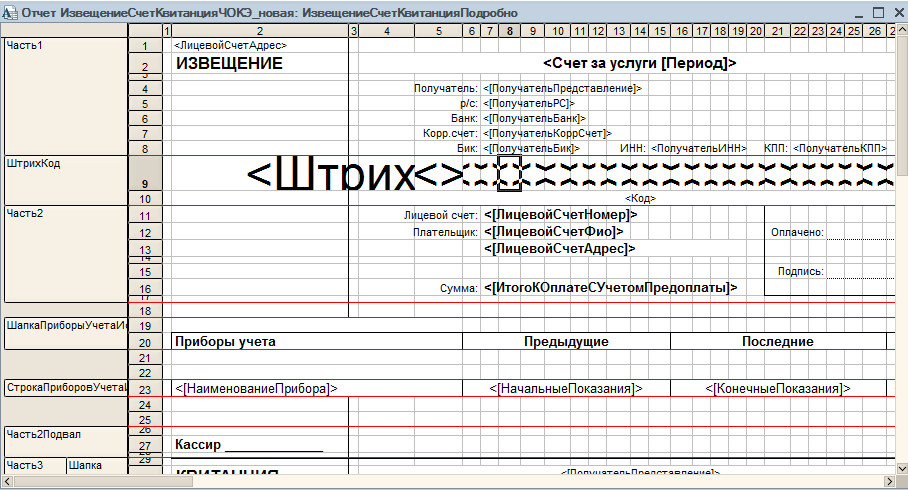Select the ШтрихКод named area
The width and height of the screenshot is (908, 490).
63,164
